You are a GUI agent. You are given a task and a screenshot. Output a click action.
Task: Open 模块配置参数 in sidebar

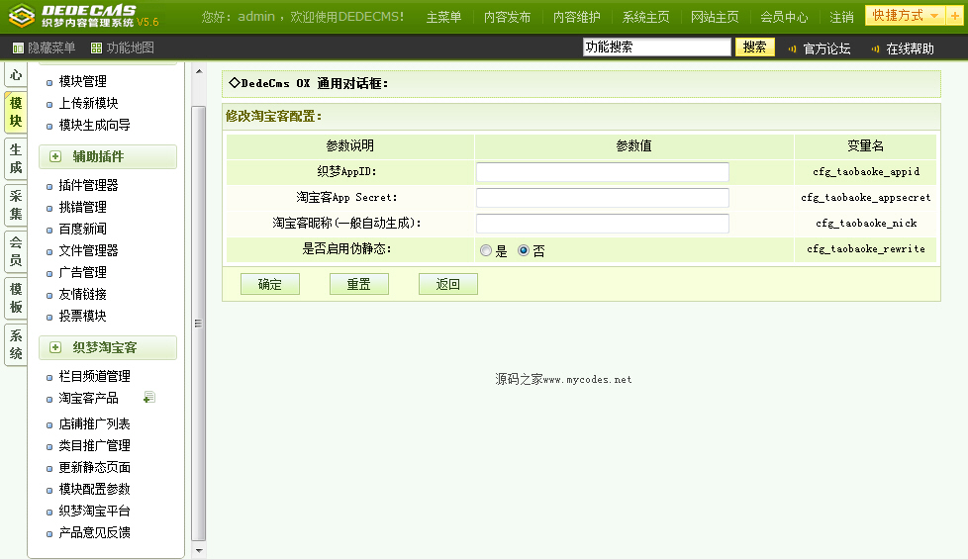pos(94,490)
